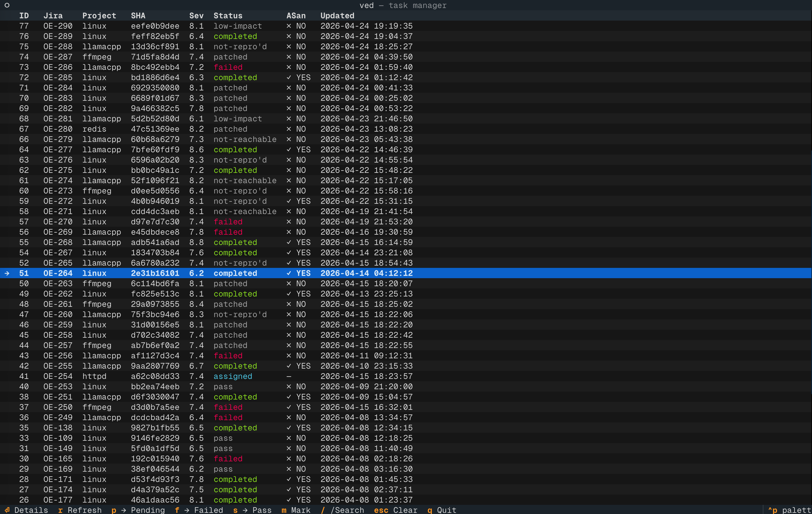Click the Sev column header
This screenshot has height=514, width=812.
point(196,15)
